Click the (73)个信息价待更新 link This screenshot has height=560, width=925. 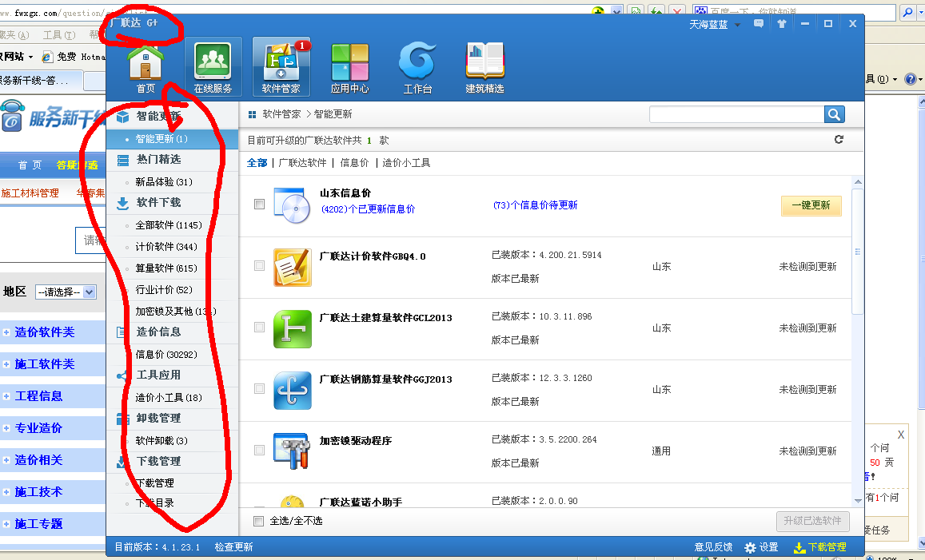point(535,205)
